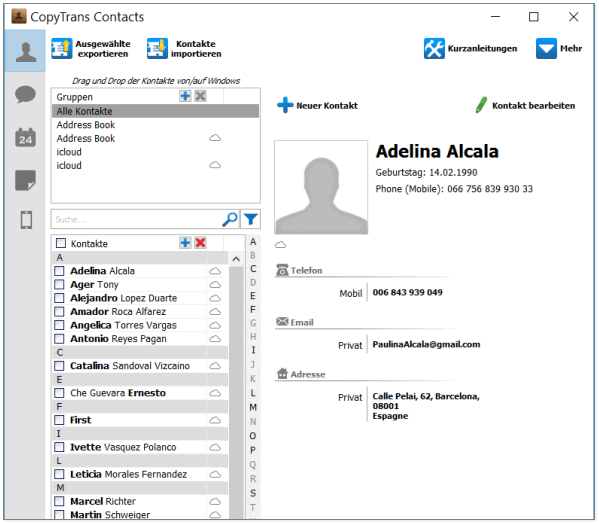Open the Notes section icon
Screen dimensions: 599x524
(x=25, y=180)
